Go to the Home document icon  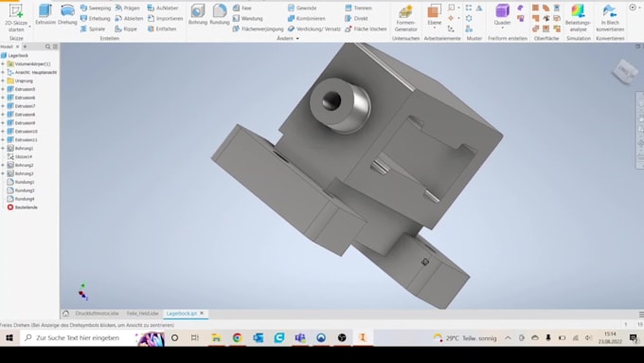[x=65, y=314]
